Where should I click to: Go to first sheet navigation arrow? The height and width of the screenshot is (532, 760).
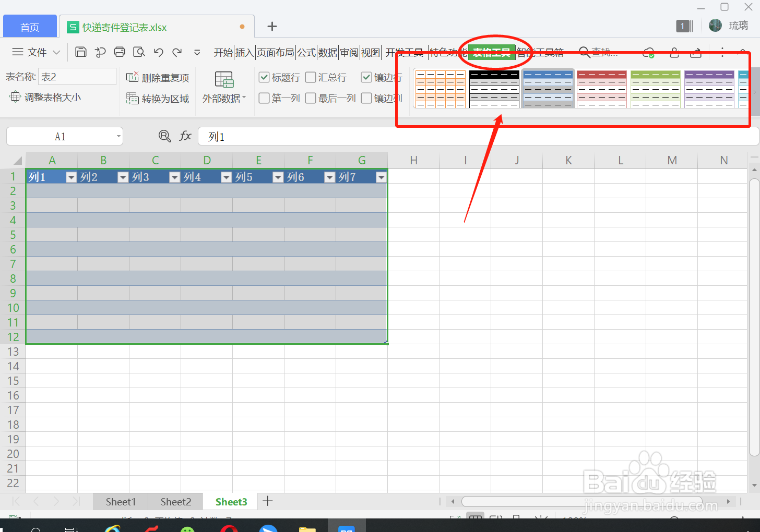[16, 502]
